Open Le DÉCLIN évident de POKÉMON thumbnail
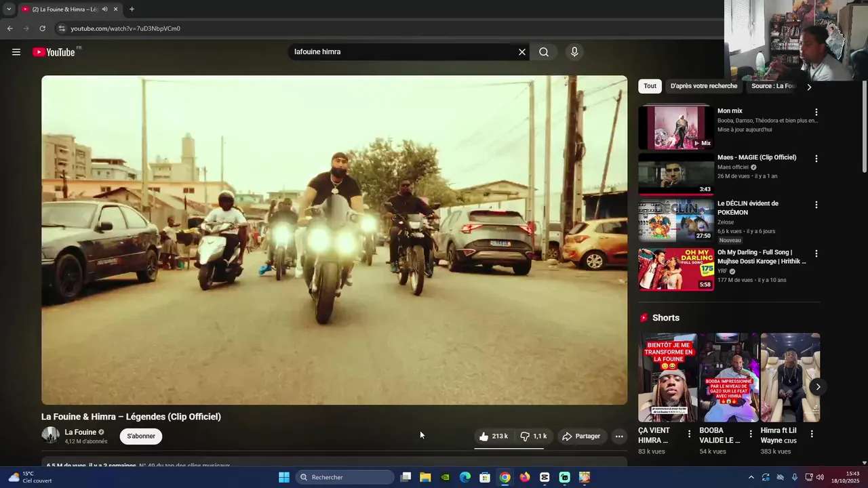Image resolution: width=868 pixels, height=488 pixels. coord(676,220)
